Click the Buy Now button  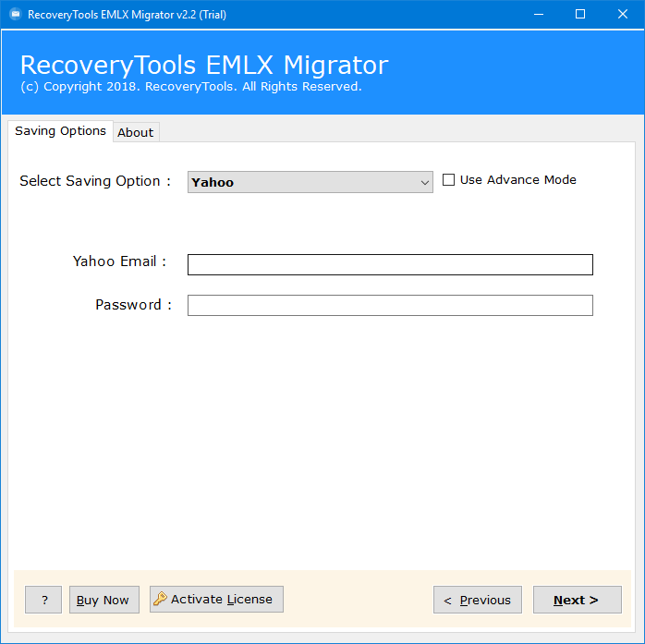click(x=104, y=600)
